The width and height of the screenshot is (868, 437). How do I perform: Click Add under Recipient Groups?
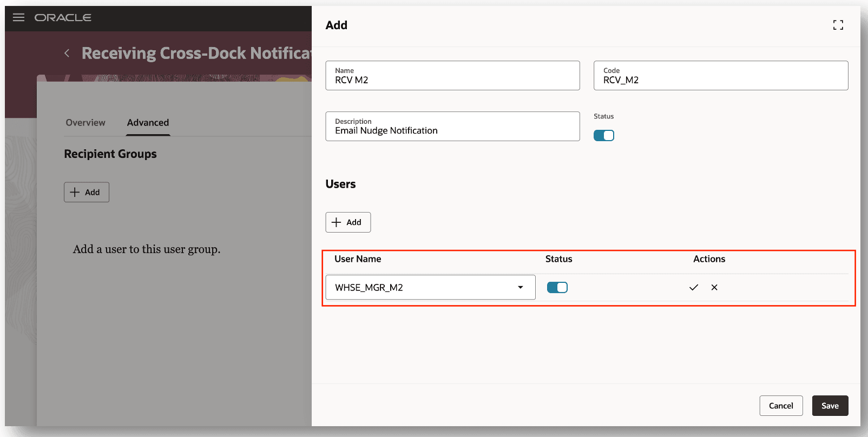point(87,192)
